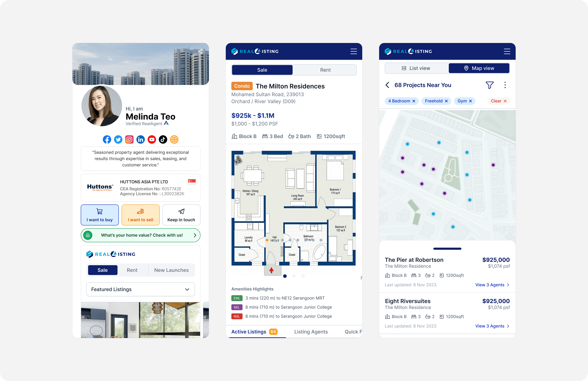
Task: Click the share icon on cover photo
Action: [x=200, y=51]
